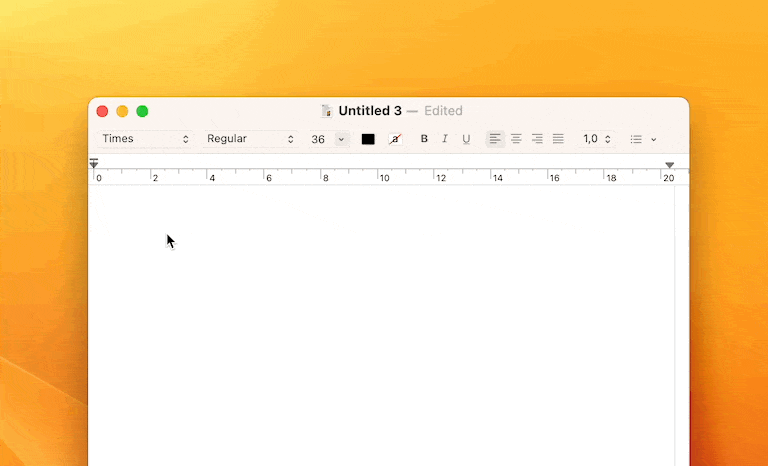Screen dimensions: 768x466
Task: Expand the font size dropdown arrow
Action: pyautogui.click(x=341, y=139)
